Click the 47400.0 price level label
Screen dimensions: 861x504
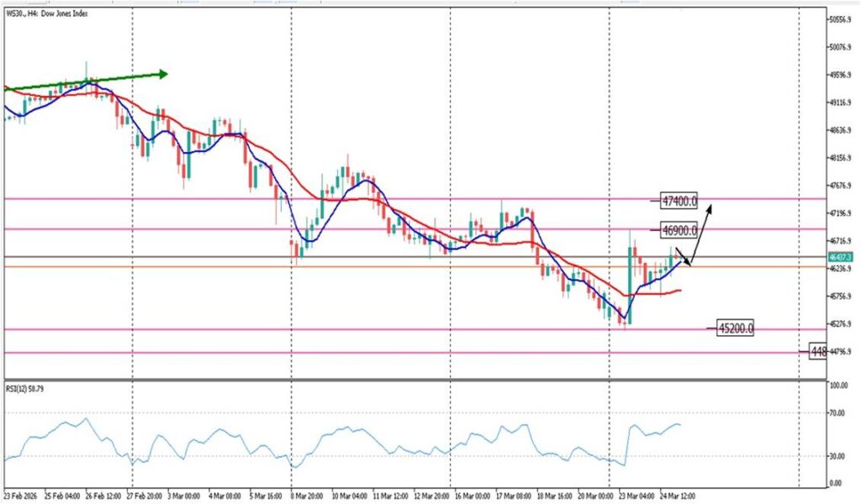[679, 202]
